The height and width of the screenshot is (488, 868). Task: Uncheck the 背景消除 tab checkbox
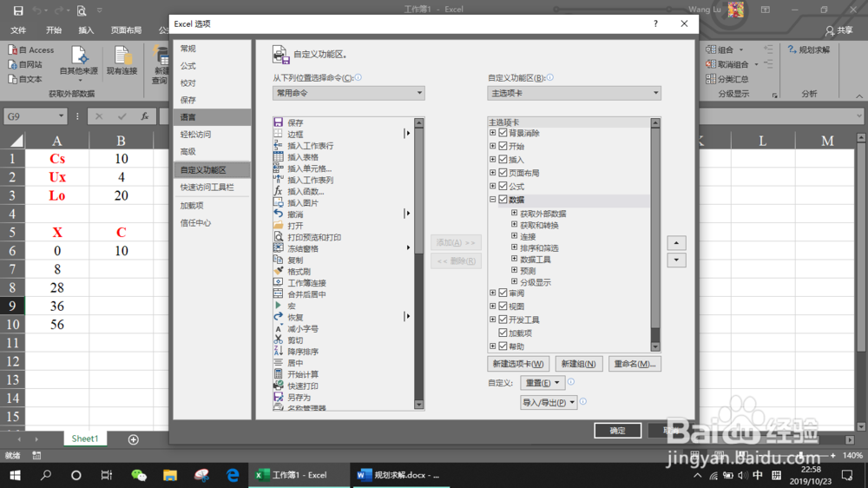coord(503,133)
